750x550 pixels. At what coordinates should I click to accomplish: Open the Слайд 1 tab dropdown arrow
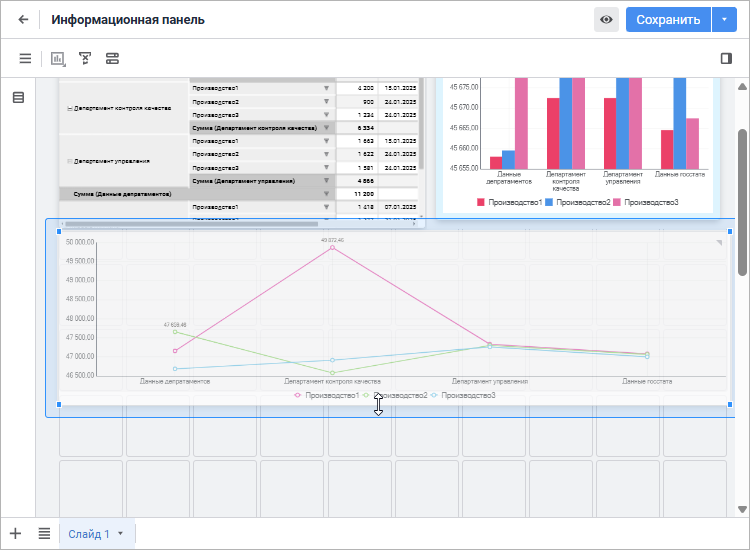pyautogui.click(x=121, y=533)
